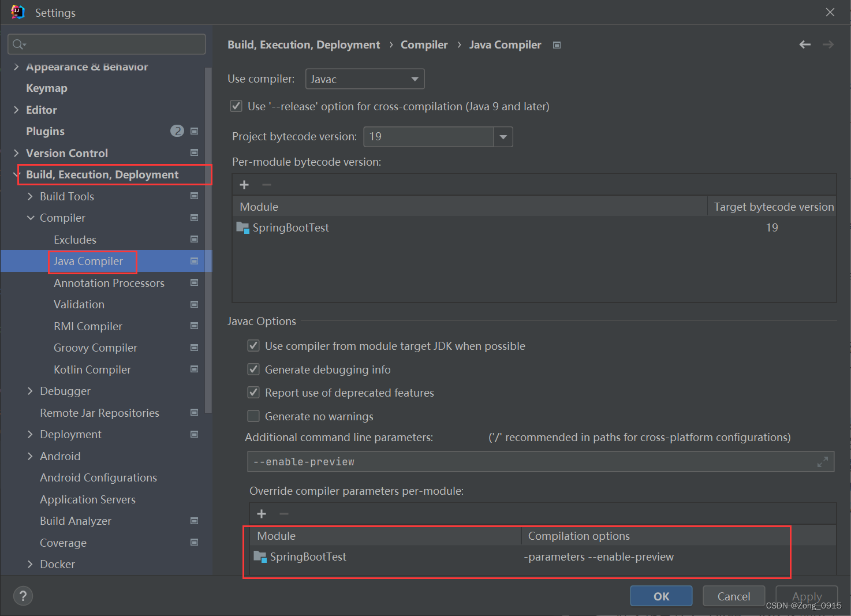Toggle the '--release' option for cross-compilation checkbox
This screenshot has height=616, width=851.
click(236, 106)
